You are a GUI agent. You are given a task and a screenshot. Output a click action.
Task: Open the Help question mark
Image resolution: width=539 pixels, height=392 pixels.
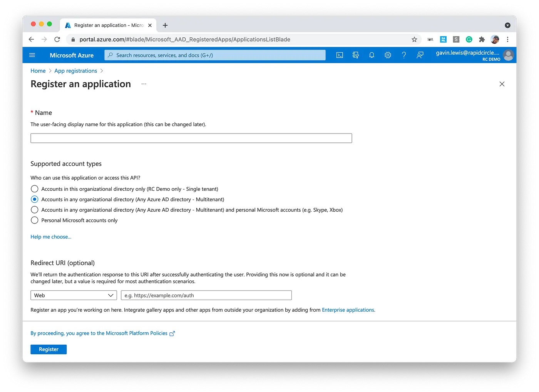(404, 55)
